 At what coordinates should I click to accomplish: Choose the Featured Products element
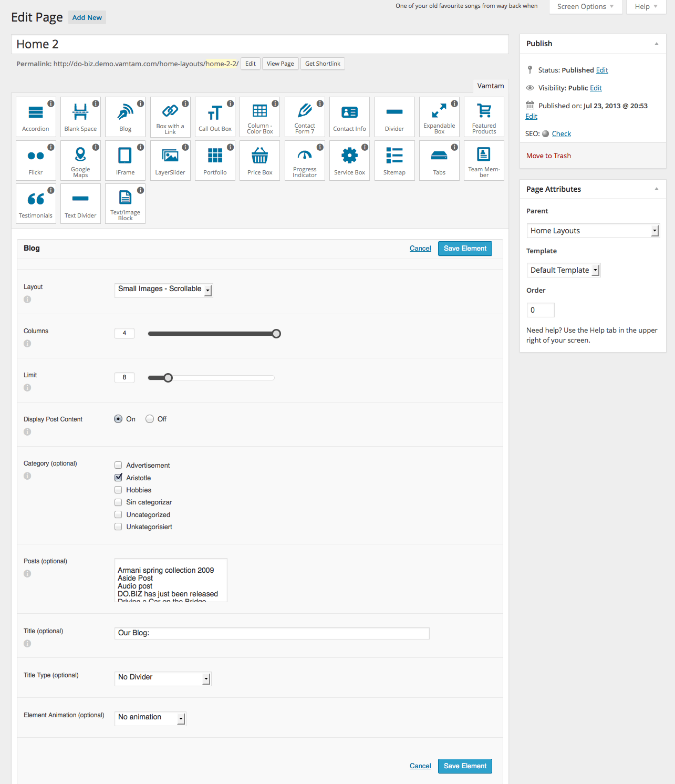point(484,117)
